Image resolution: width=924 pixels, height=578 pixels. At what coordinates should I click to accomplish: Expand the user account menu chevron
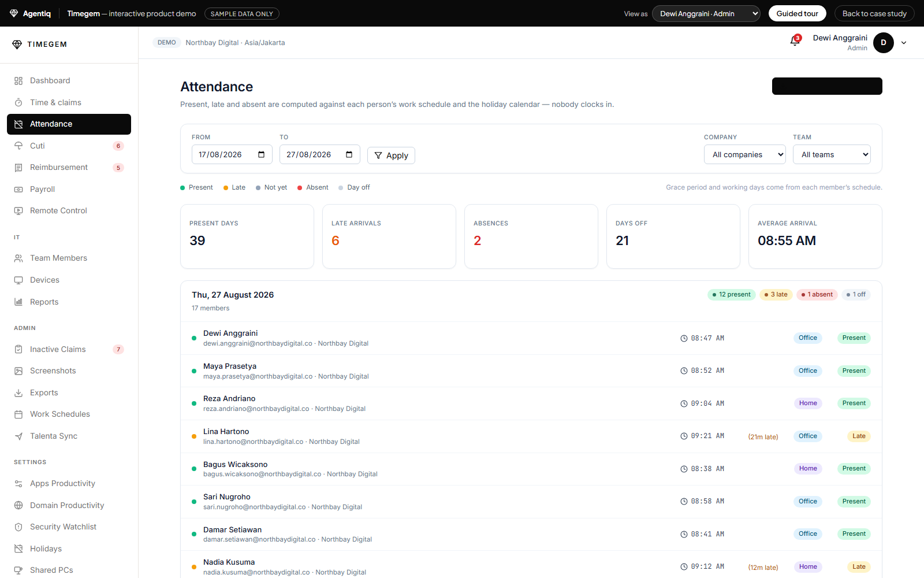(x=904, y=43)
